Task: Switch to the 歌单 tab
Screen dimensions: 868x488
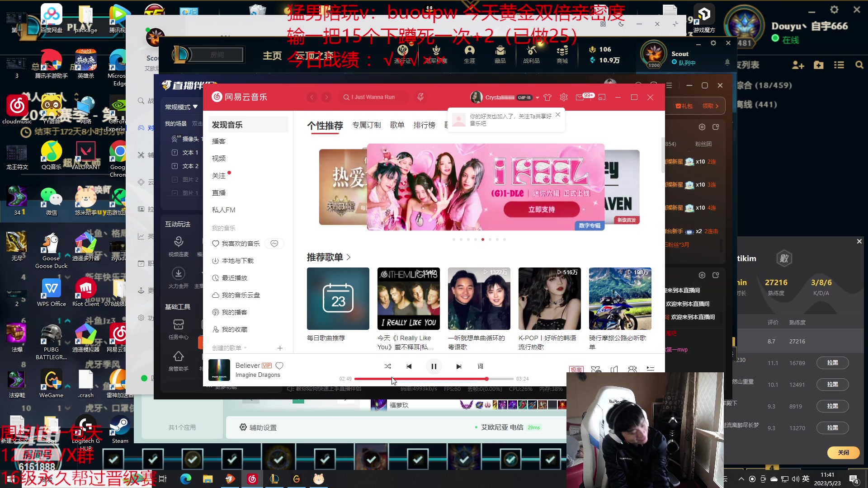Action: [x=397, y=125]
